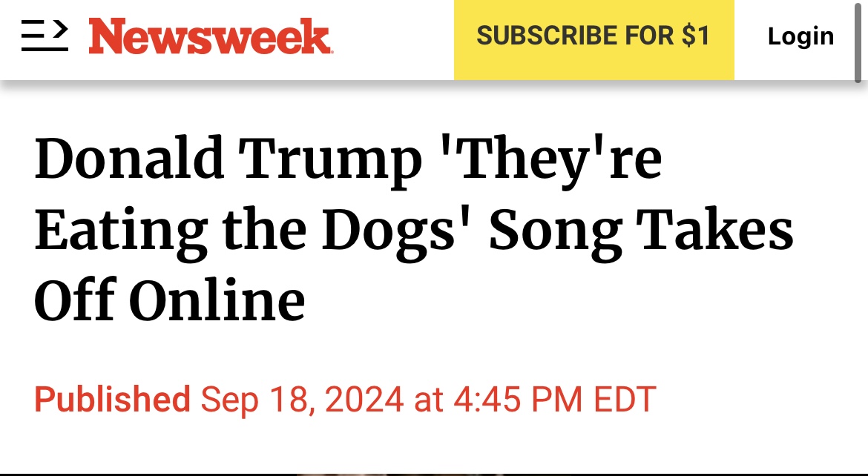
Task: Click the arrow on the menu icon
Action: click(x=59, y=28)
